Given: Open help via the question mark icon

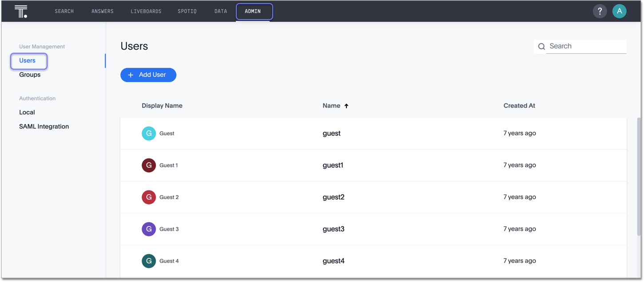Looking at the screenshot, I should point(600,11).
